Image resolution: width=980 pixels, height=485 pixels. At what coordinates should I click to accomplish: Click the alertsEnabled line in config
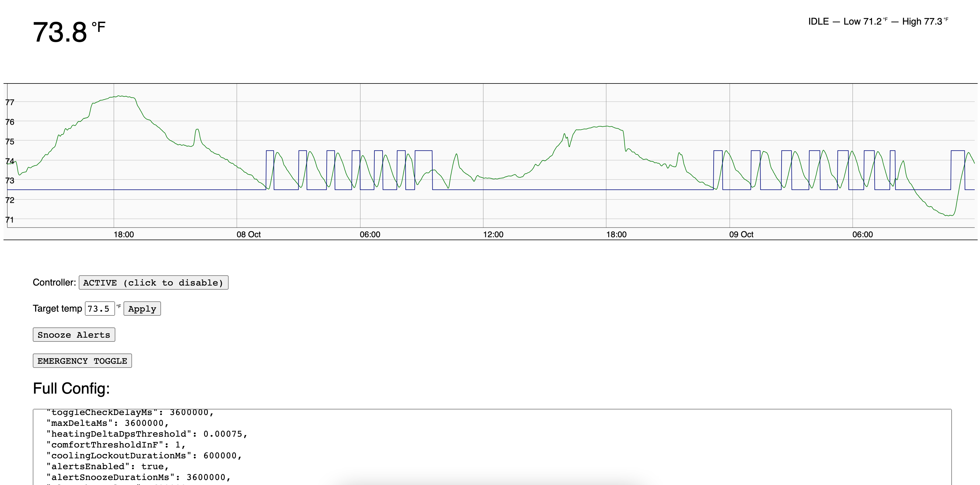coord(107,466)
